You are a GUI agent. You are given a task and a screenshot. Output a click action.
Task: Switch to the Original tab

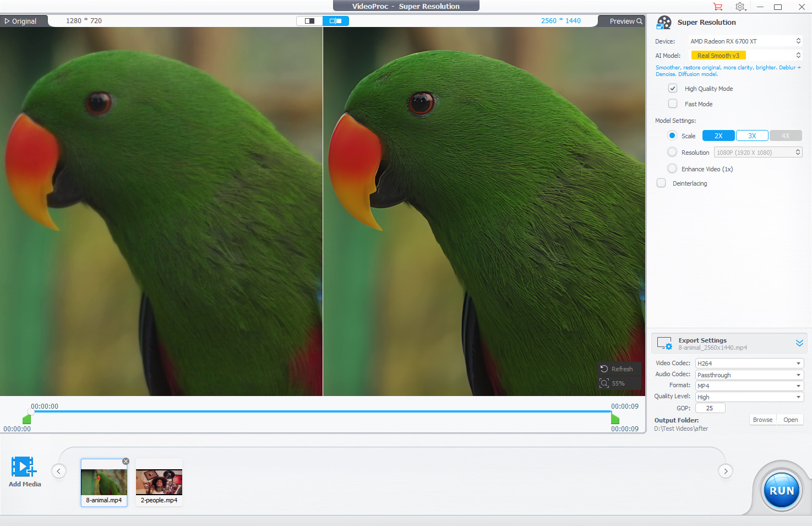coord(21,21)
